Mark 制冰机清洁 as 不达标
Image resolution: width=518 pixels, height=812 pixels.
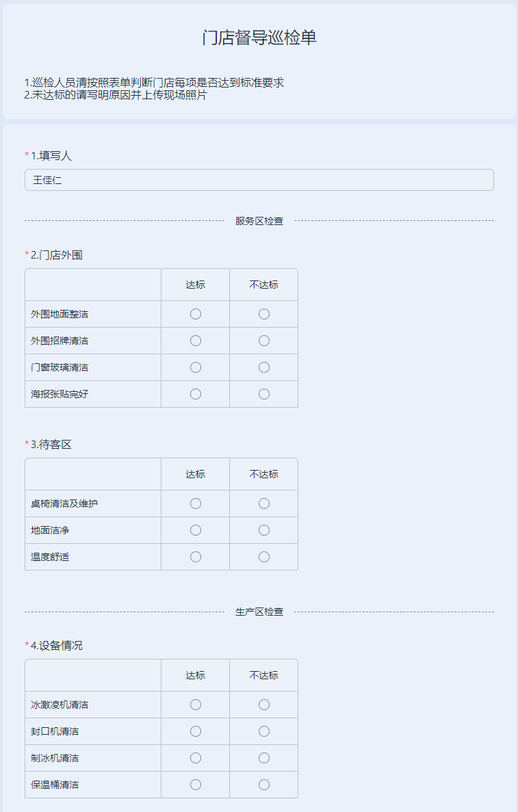tap(263, 758)
